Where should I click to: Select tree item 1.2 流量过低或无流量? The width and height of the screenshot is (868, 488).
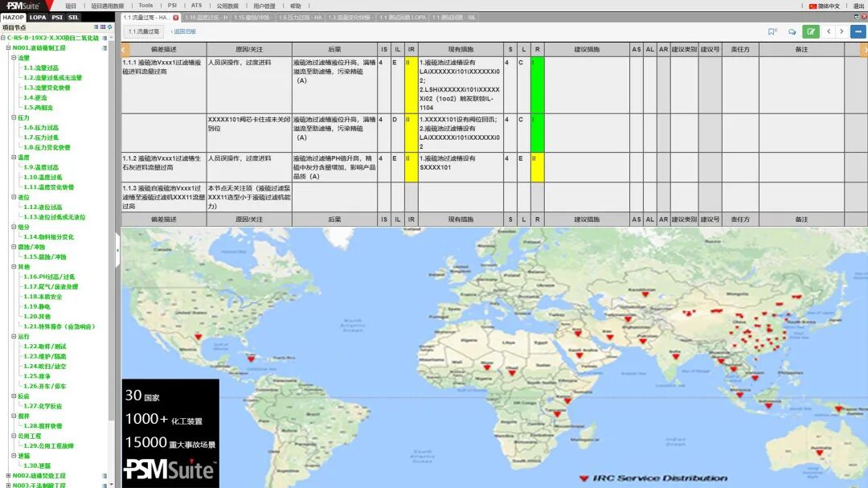[52, 77]
